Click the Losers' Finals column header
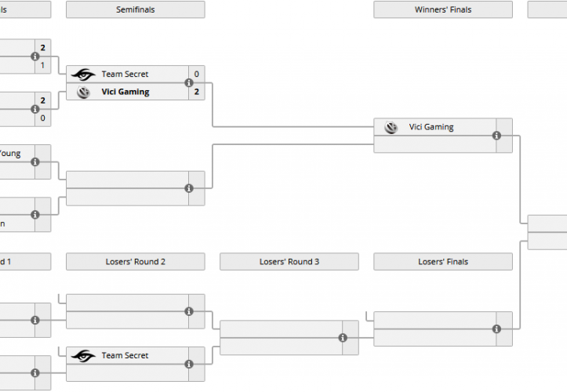This screenshot has width=567, height=392. coord(443,262)
